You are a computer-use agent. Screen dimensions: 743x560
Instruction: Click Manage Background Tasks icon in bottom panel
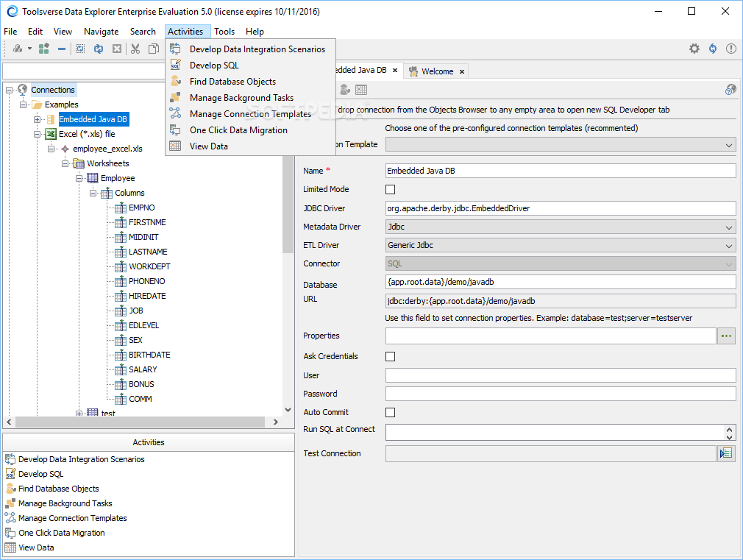tap(10, 503)
